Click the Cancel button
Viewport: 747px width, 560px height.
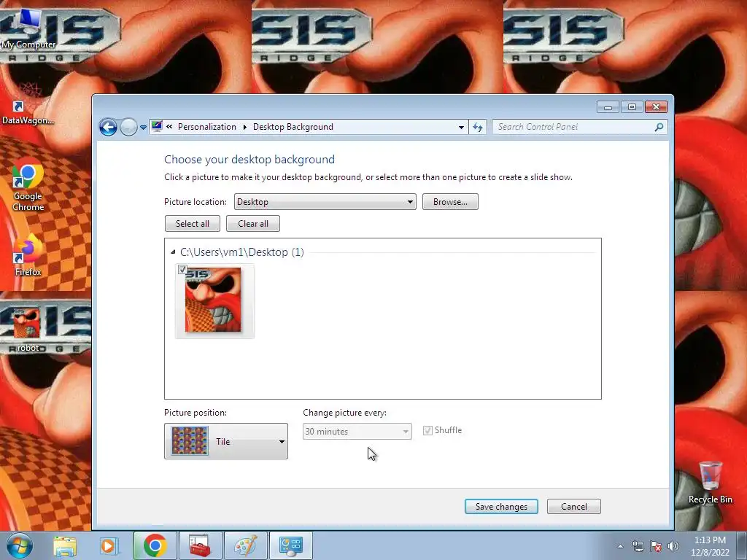[x=574, y=507]
